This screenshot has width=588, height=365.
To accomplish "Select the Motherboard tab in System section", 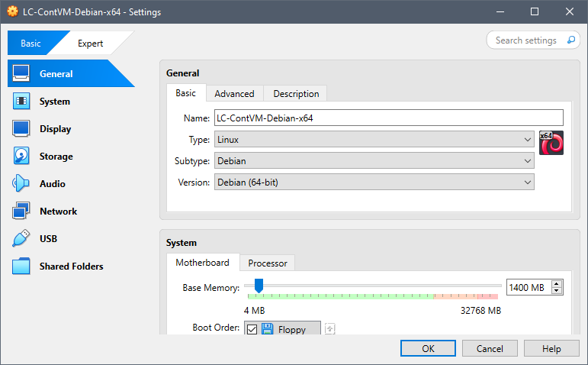I will [x=203, y=263].
